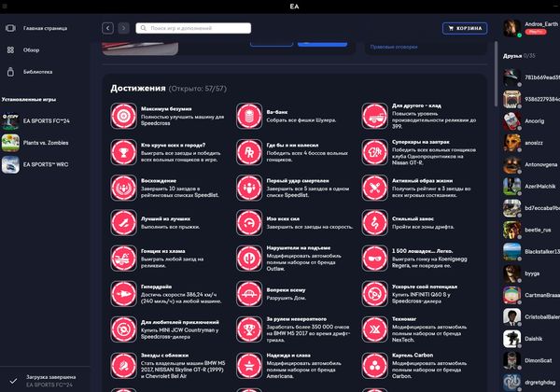Click the Суперкары на завтрак achievement icon
Viewport: 560px width, 392px height.
(374, 152)
